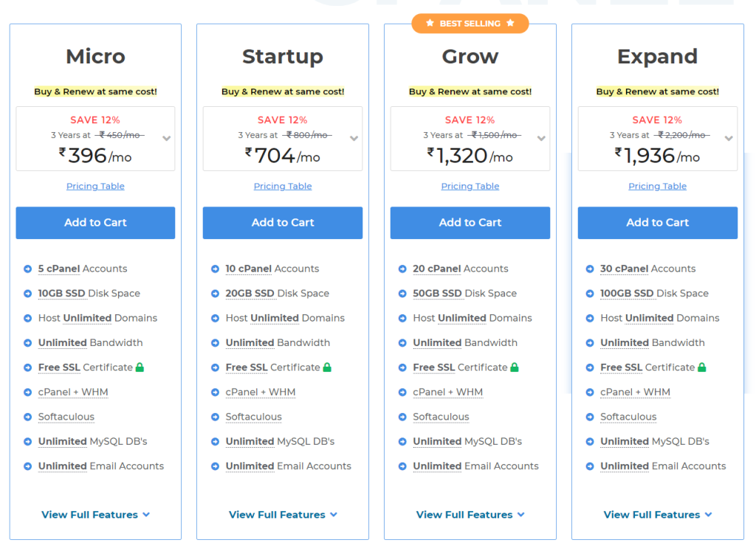Click the BEST SELLING badge above Grow

pyautogui.click(x=470, y=23)
